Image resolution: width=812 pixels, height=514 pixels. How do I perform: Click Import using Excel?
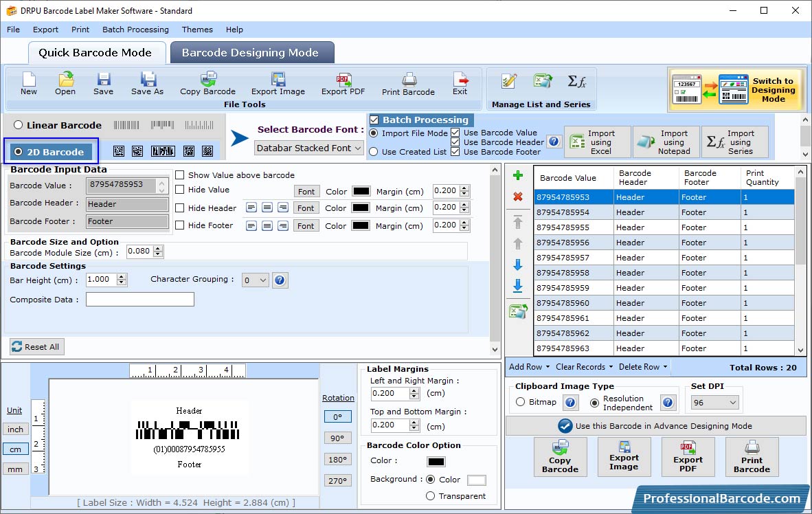[598, 142]
